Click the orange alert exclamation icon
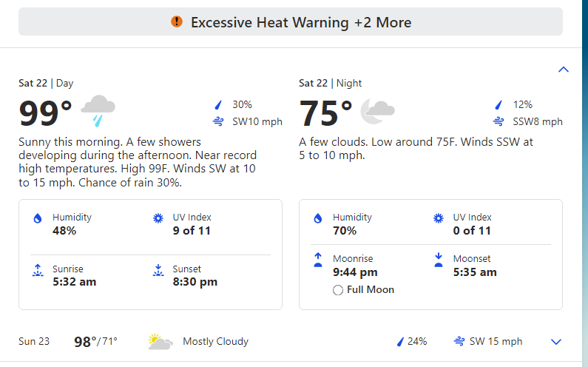The height and width of the screenshot is (367, 588). tap(177, 21)
